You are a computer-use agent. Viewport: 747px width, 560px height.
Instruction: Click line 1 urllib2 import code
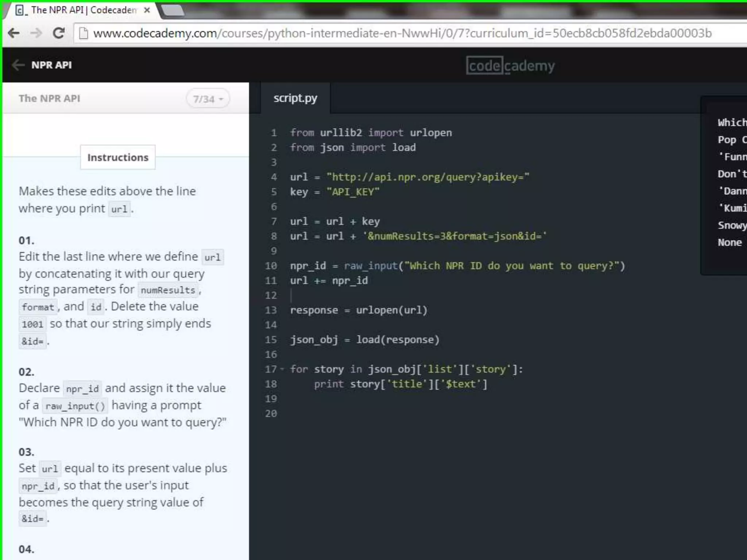[371, 133]
